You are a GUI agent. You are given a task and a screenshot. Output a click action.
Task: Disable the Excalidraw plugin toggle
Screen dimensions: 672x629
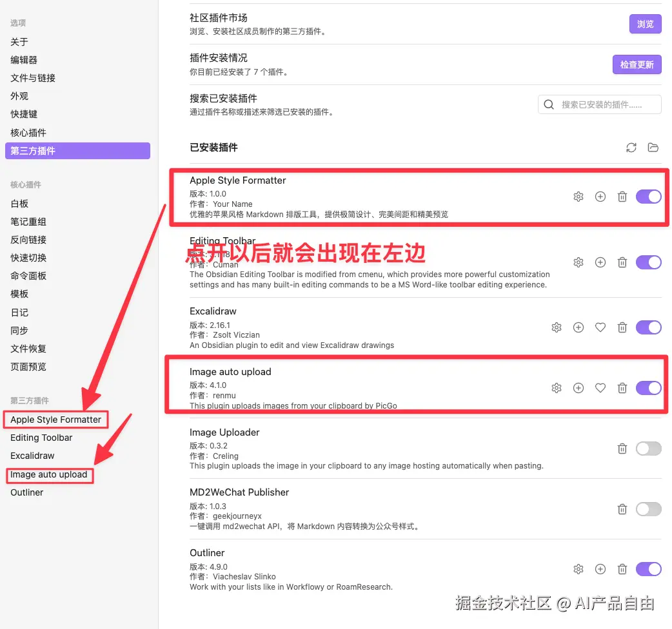[x=648, y=327]
